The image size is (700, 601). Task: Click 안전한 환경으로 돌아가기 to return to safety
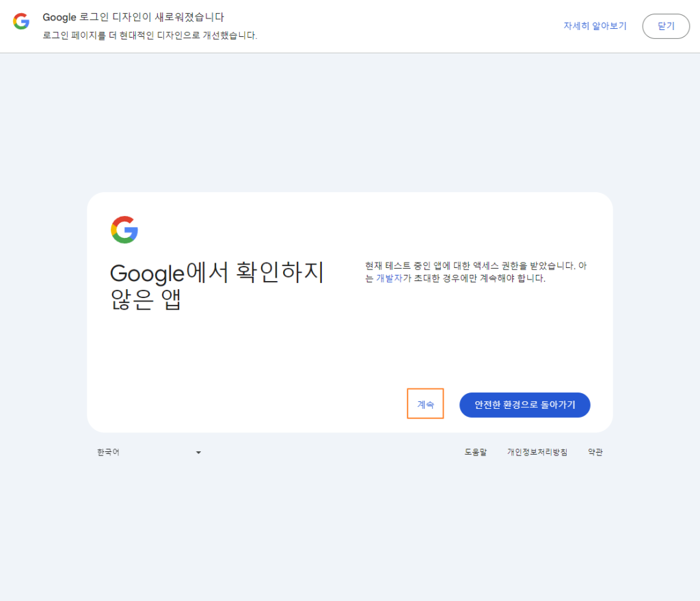click(x=525, y=404)
